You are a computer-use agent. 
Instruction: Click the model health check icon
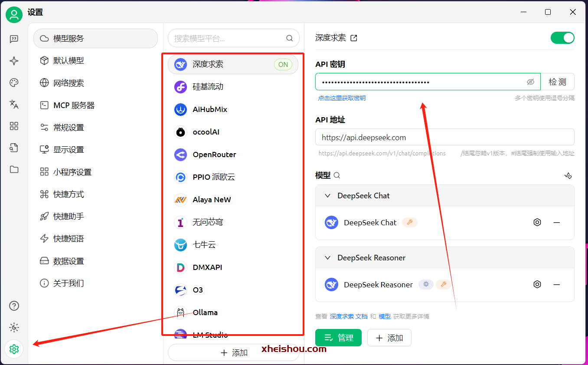click(x=568, y=175)
